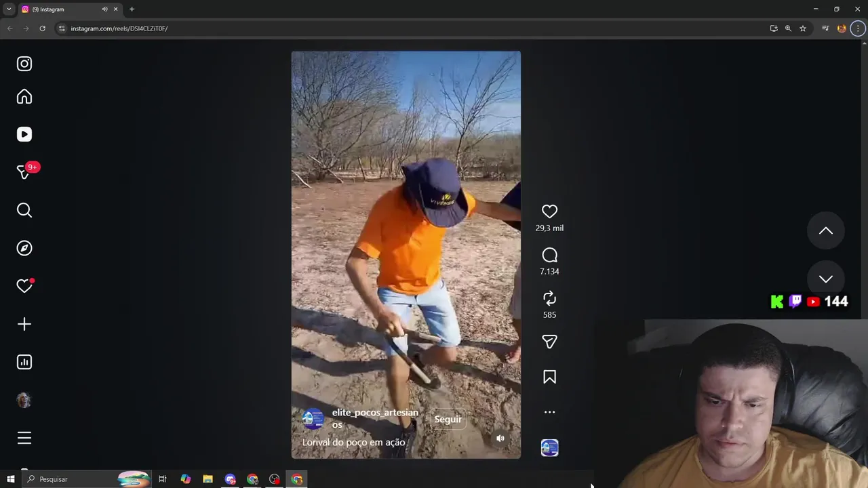Open Dashboard chart icon in sidebar
868x488 pixels.
[24, 362]
